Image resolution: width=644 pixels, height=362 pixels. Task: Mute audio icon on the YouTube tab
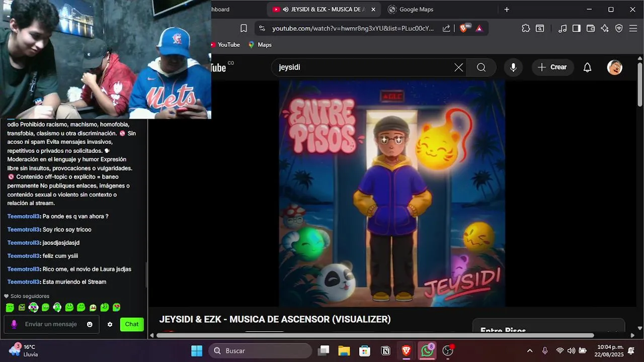click(x=286, y=10)
